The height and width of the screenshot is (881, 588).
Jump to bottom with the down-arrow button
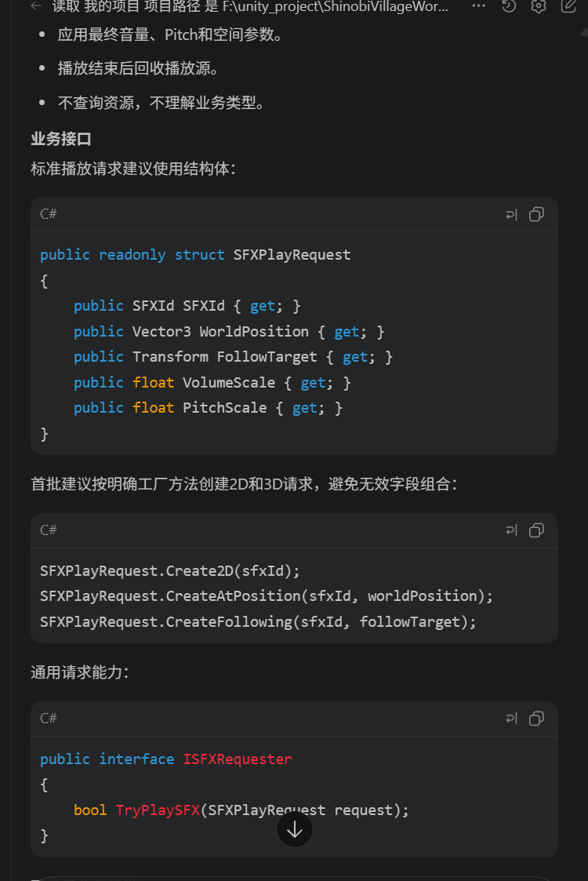click(x=295, y=830)
